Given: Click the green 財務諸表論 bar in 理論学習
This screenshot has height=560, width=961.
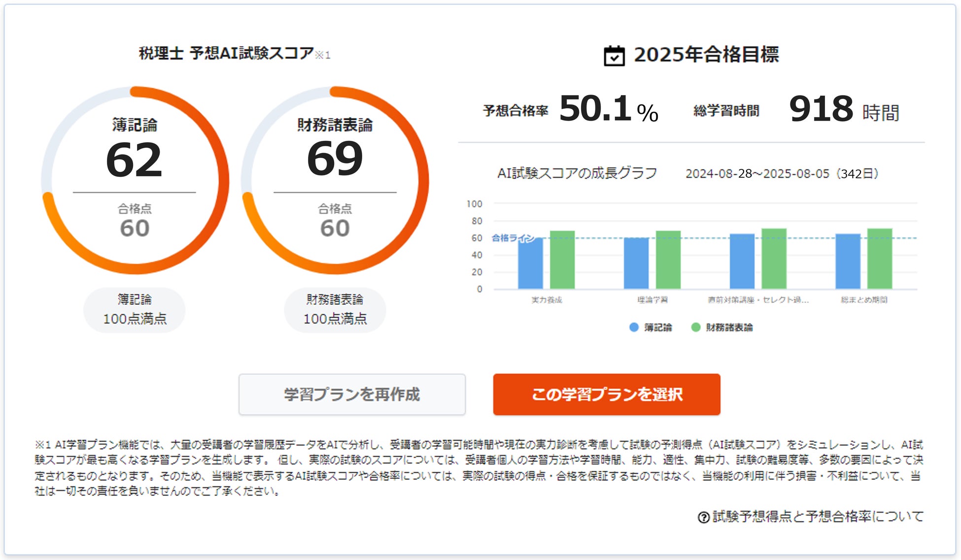Looking at the screenshot, I should (x=668, y=260).
